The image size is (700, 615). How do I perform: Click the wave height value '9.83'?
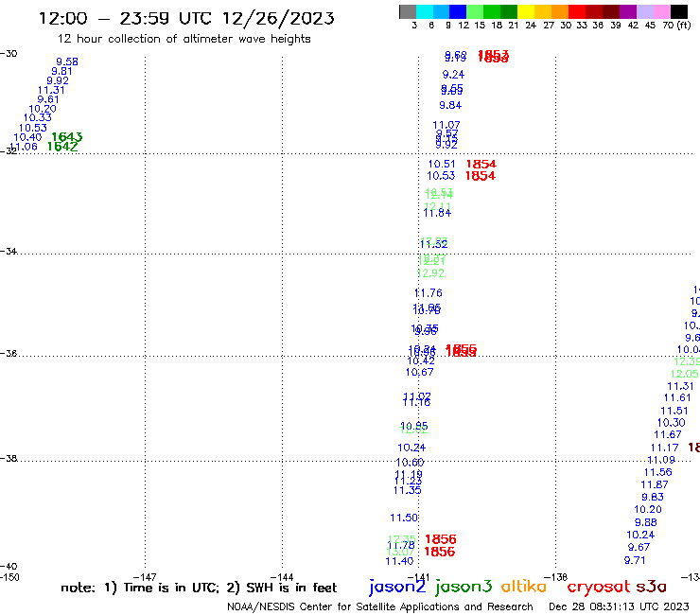(653, 497)
